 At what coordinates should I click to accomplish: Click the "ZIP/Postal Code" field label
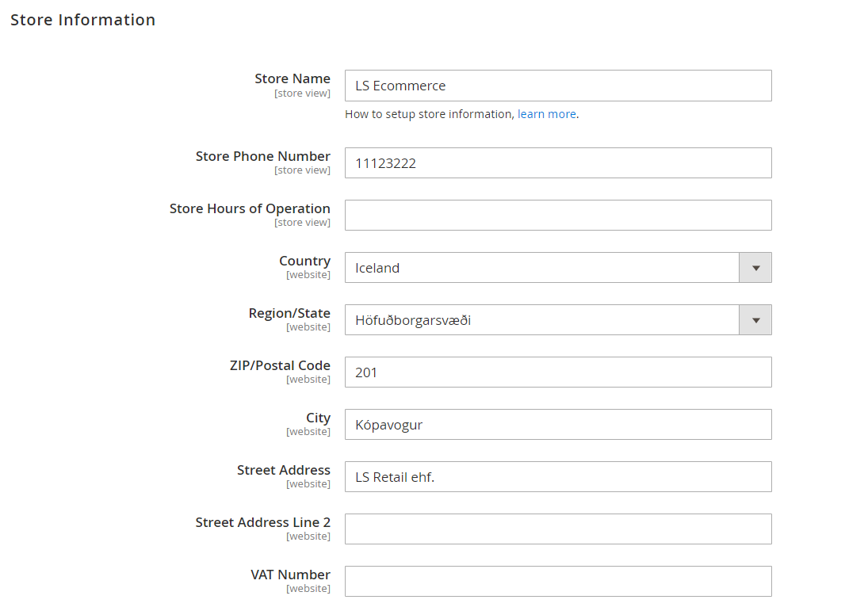tap(280, 365)
